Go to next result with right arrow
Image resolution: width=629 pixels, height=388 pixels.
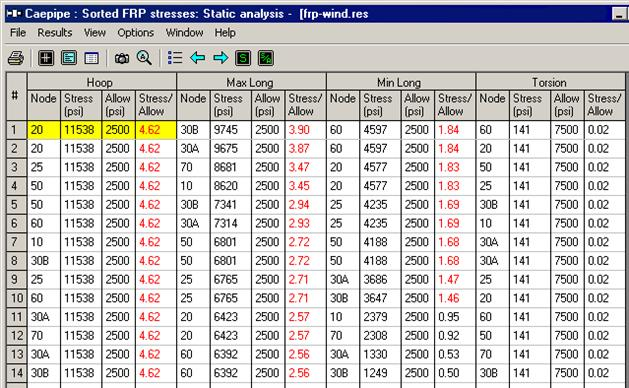coord(220,58)
